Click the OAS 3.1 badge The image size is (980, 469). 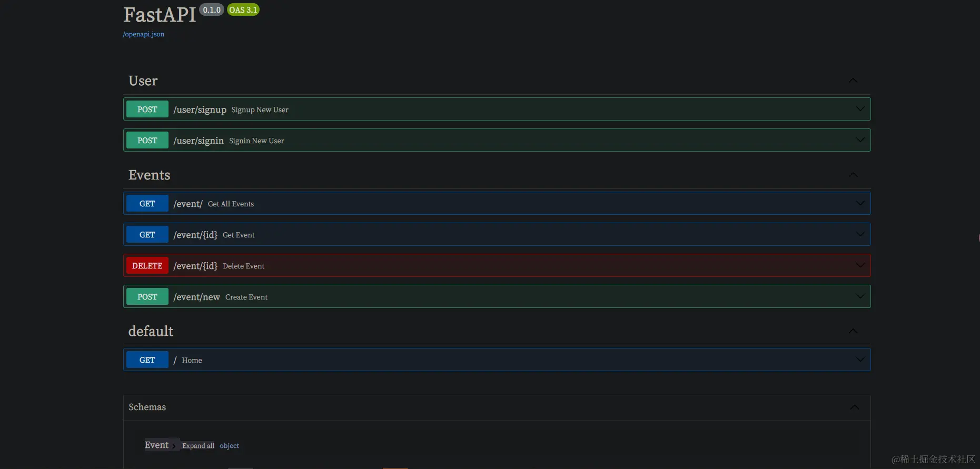pyautogui.click(x=243, y=10)
